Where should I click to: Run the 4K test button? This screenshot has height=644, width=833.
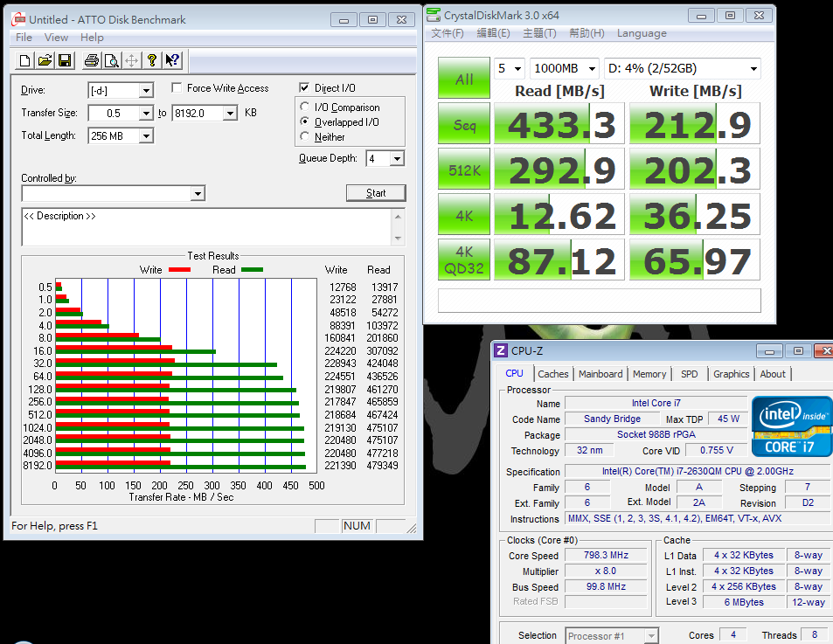point(464,215)
